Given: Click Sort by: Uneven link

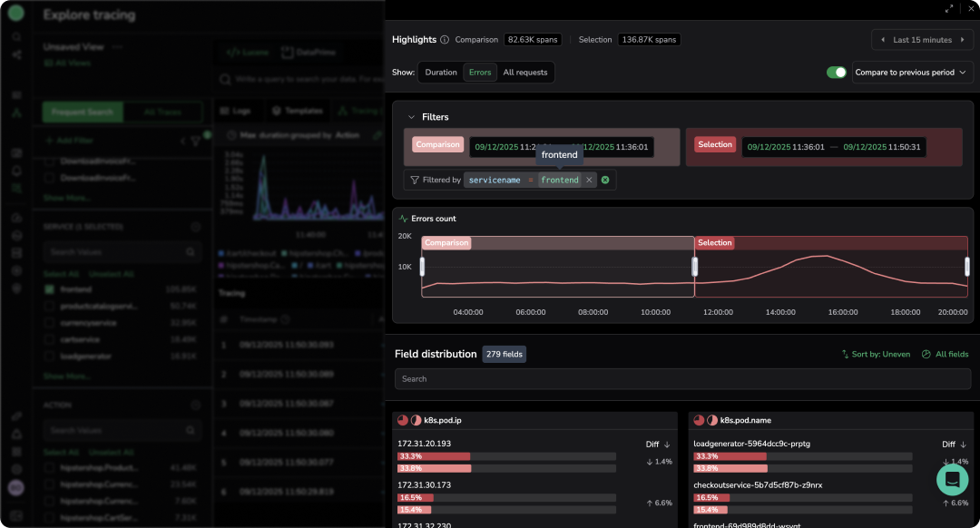Looking at the screenshot, I should pos(876,354).
